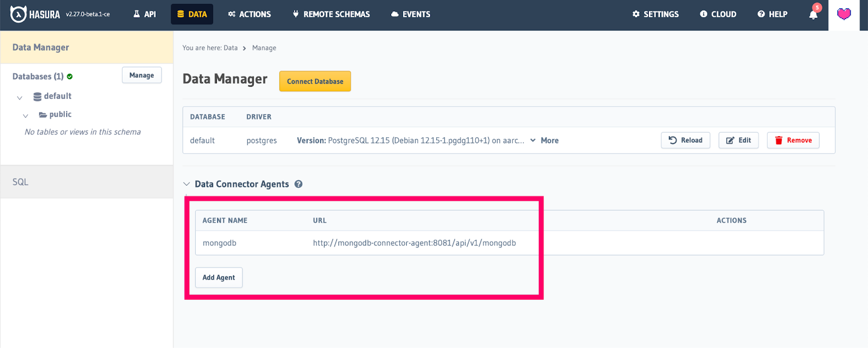Go to REMOTE SCHEMAS tab

[x=331, y=14]
